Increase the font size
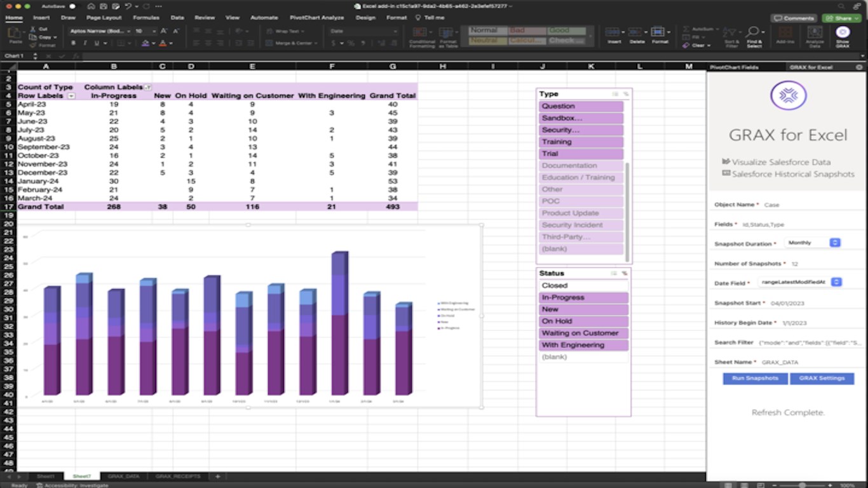Screen dimensions: 868x488 (164, 30)
